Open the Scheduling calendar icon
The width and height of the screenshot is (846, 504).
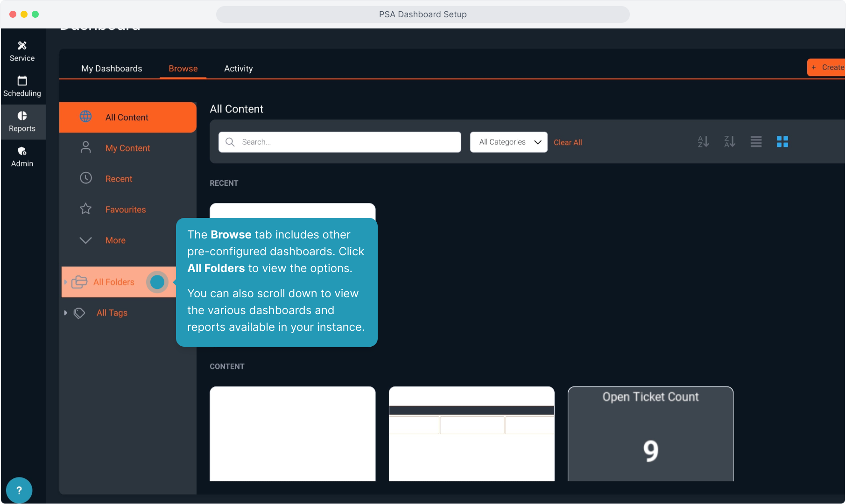[22, 81]
